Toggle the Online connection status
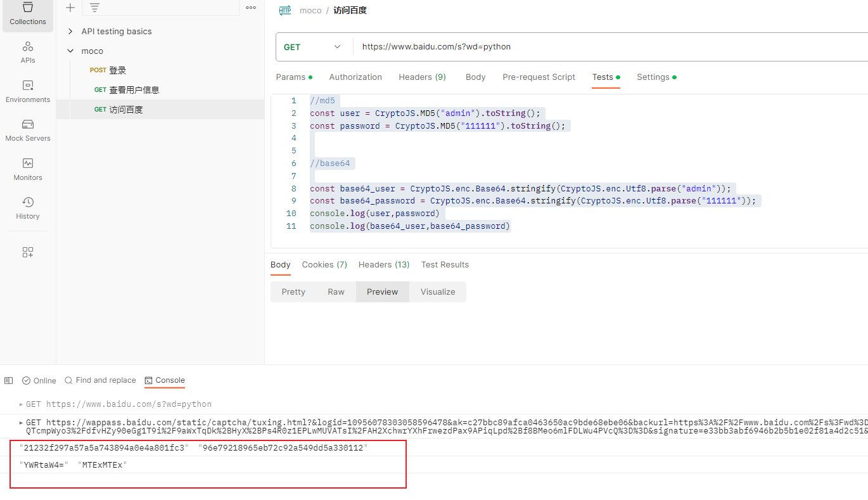This screenshot has width=868, height=500. tap(39, 380)
